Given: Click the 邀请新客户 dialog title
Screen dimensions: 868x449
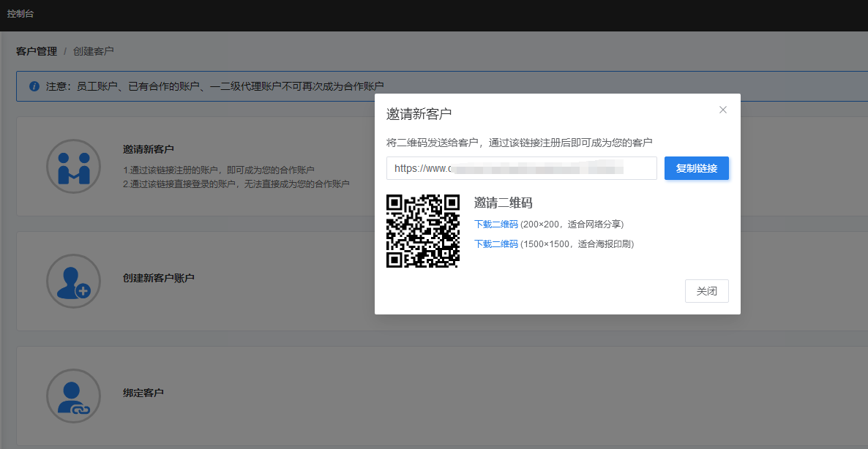Looking at the screenshot, I should click(x=419, y=115).
